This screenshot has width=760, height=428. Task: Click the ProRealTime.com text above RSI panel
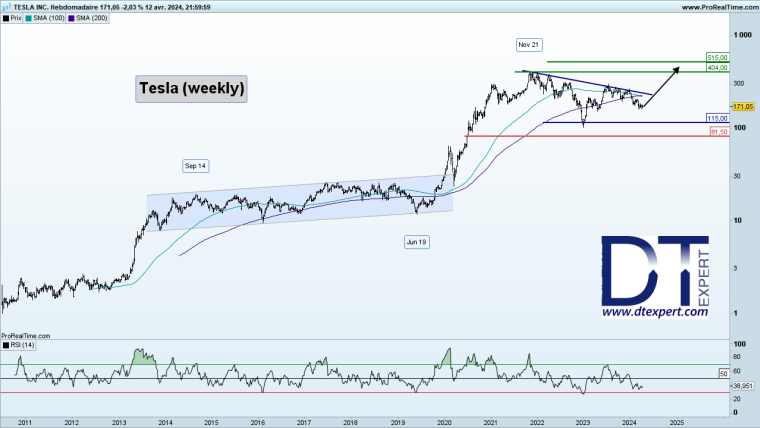[26, 336]
